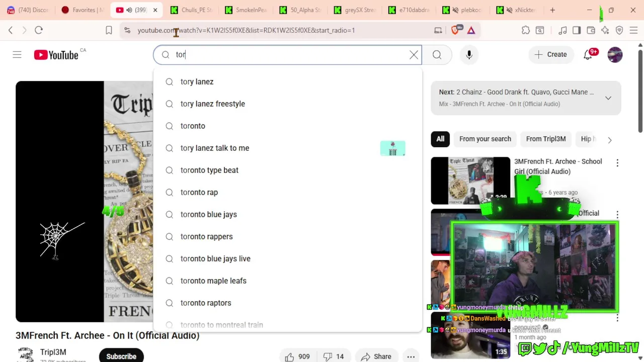This screenshot has height=362, width=644.
Task: Pick "toronto rap" suggestion
Action: coord(288,192)
